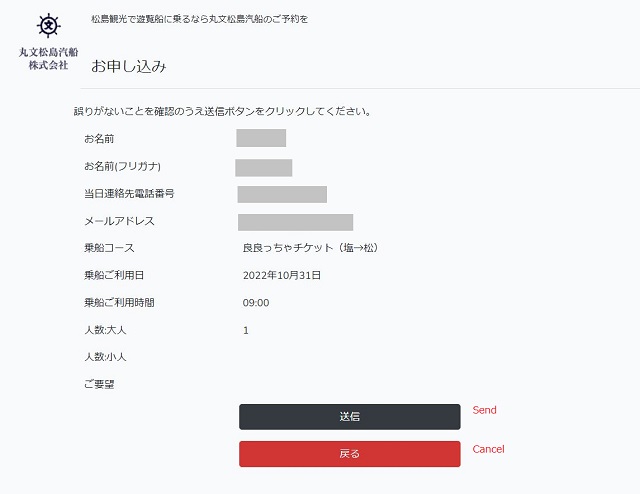Click the red Cancel annotation text
Viewport: 640px width, 494px height.
(488, 449)
